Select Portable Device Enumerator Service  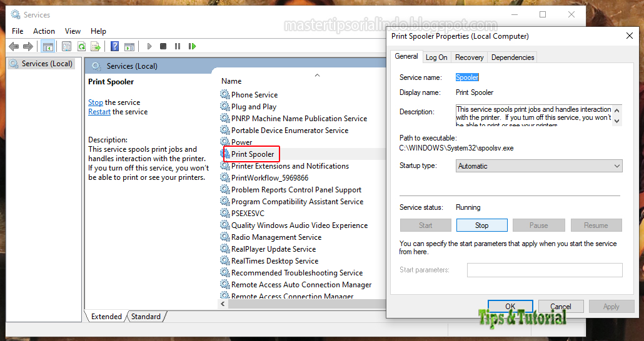coord(289,130)
